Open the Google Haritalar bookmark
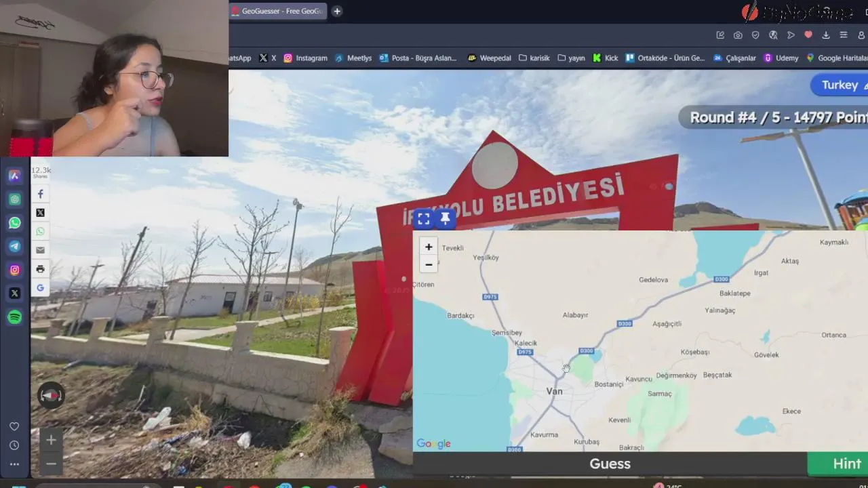Image resolution: width=868 pixels, height=488 pixels. click(837, 58)
